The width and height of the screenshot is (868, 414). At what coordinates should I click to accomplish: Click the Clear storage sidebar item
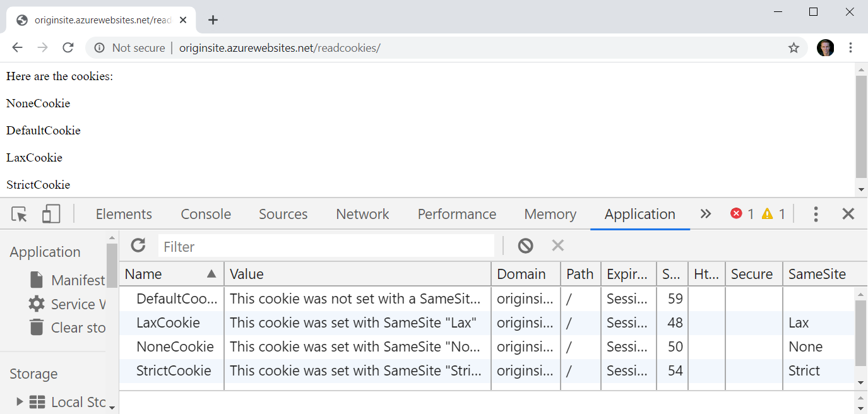click(x=77, y=328)
